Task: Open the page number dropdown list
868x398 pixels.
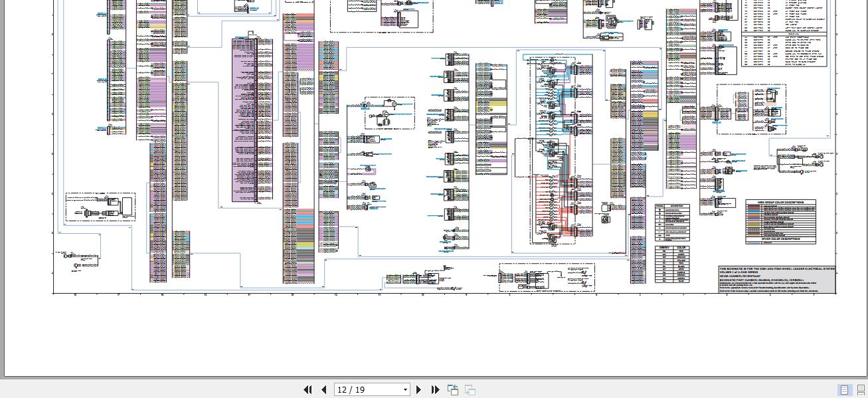Action: pos(404,390)
